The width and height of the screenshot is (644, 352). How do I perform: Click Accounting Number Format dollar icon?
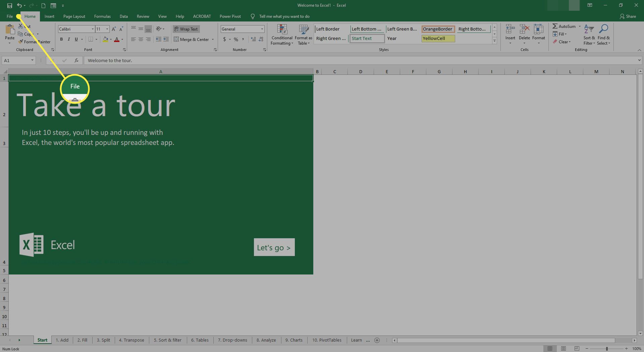[x=224, y=39]
